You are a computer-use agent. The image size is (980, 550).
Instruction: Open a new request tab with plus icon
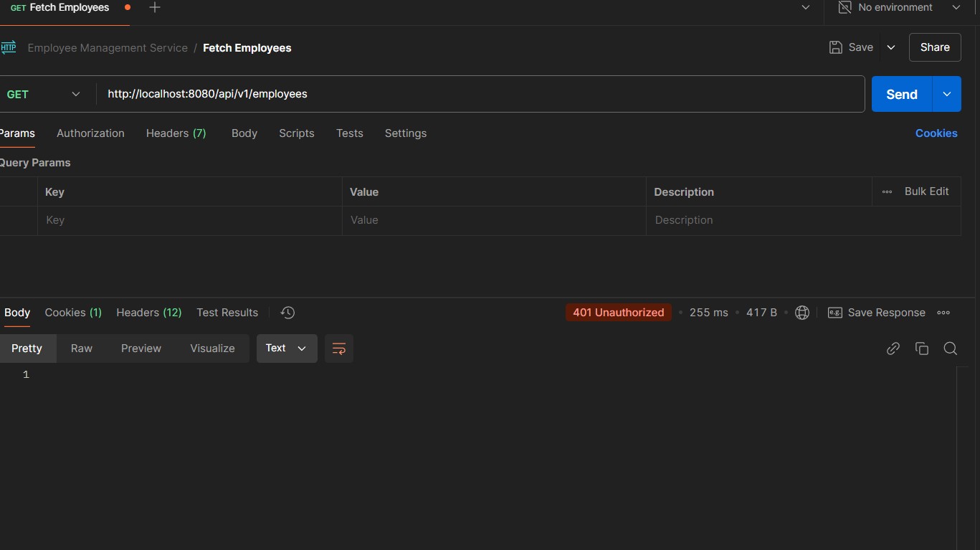(x=155, y=7)
